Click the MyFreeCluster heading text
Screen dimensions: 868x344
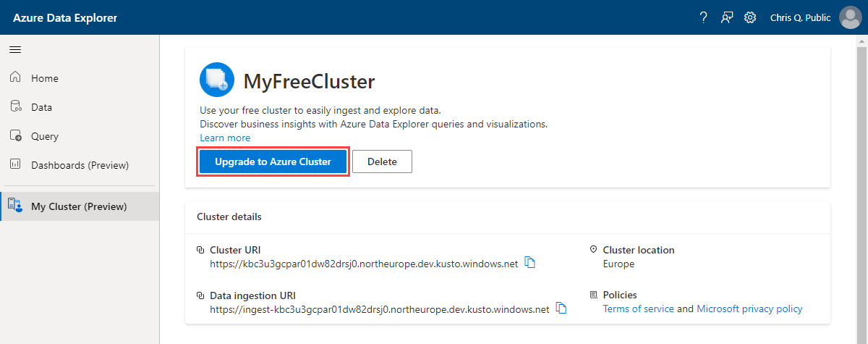point(309,80)
